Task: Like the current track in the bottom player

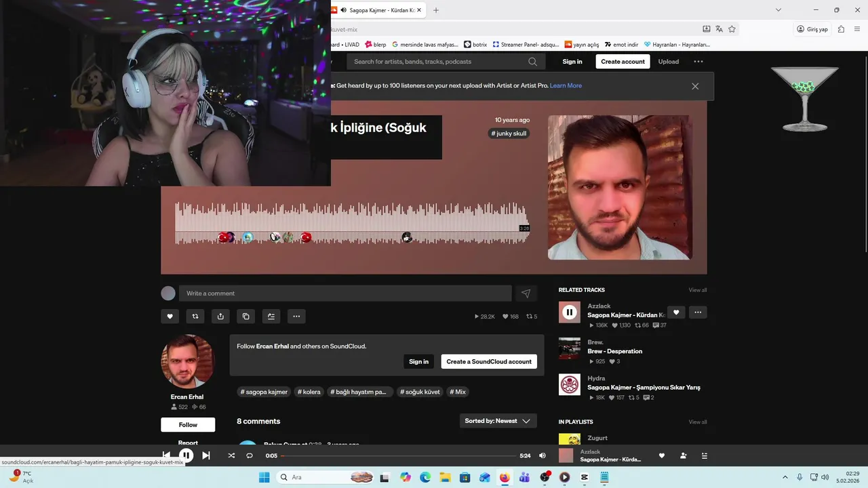Action: pyautogui.click(x=662, y=455)
